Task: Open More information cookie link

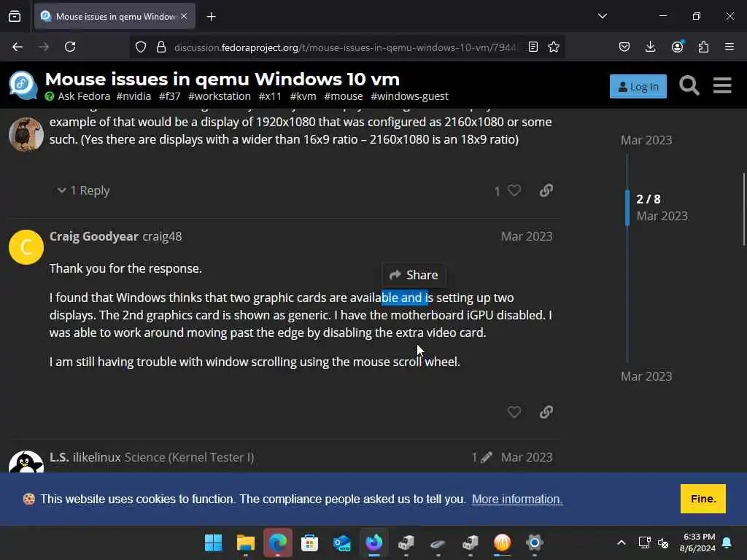Action: (517, 499)
